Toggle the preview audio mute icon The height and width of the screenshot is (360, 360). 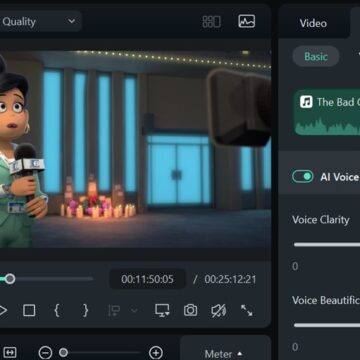pos(219,310)
